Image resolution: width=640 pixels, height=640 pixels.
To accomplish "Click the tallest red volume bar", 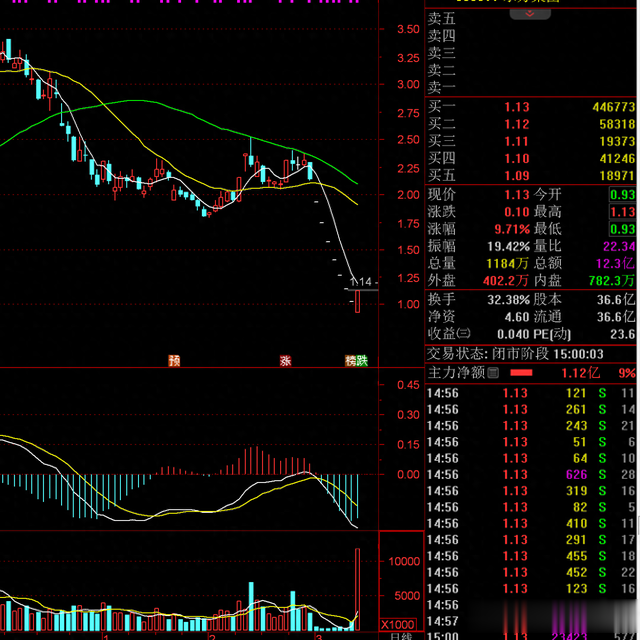I will click(x=358, y=589).
